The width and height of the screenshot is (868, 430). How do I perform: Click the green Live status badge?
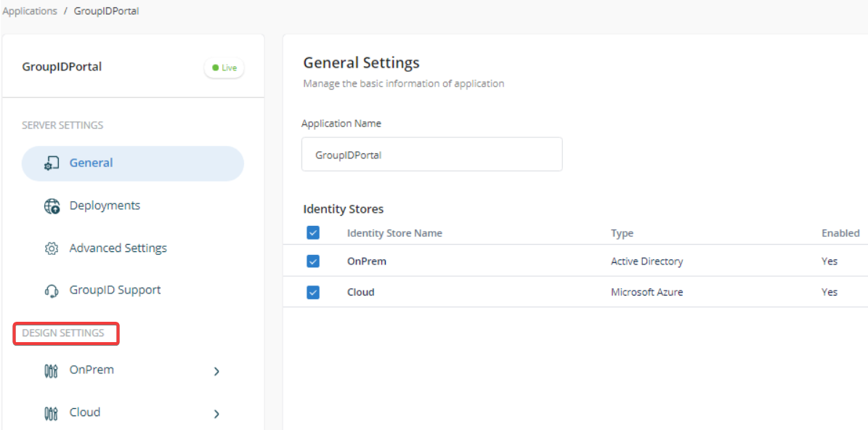click(224, 68)
